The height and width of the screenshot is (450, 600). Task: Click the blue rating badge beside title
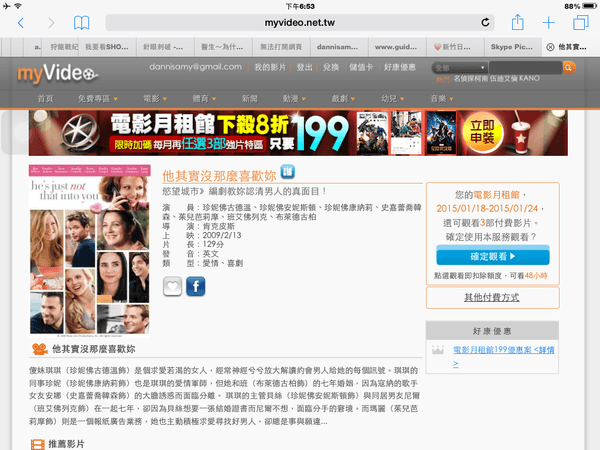point(287,171)
